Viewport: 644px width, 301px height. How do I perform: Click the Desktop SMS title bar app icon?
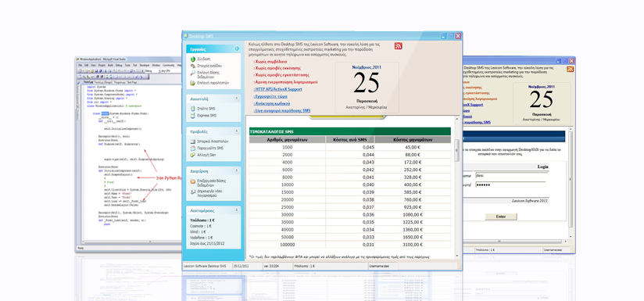186,36
